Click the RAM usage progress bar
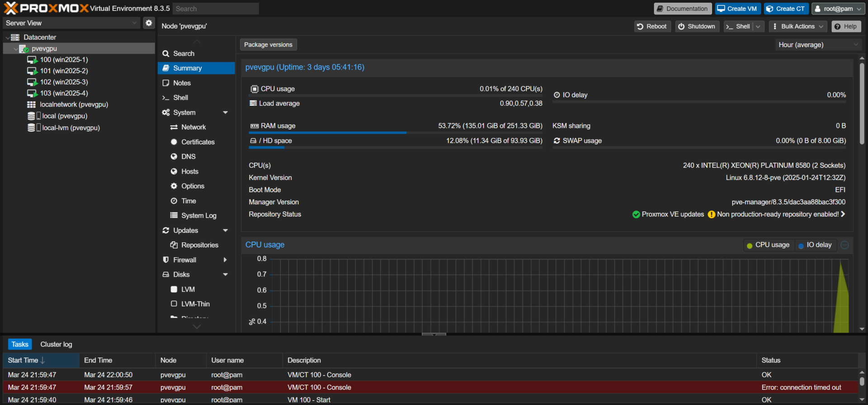Viewport: 868px width, 405px height. tap(396, 133)
